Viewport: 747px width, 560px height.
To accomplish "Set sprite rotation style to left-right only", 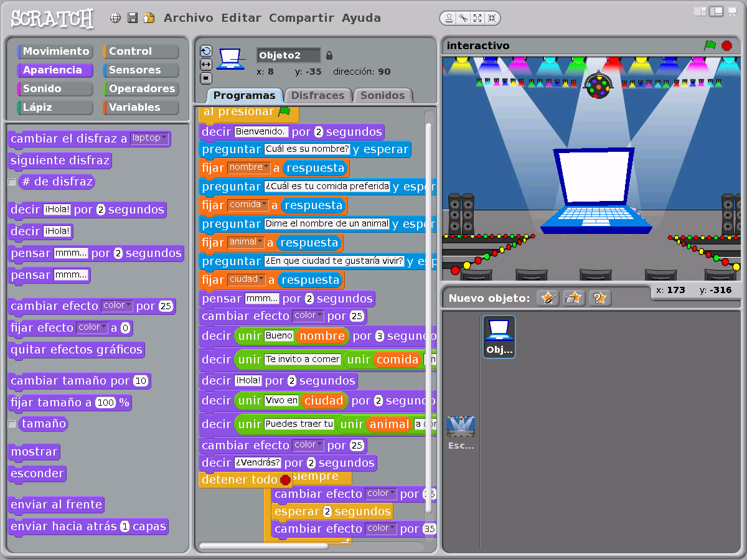I will click(206, 63).
